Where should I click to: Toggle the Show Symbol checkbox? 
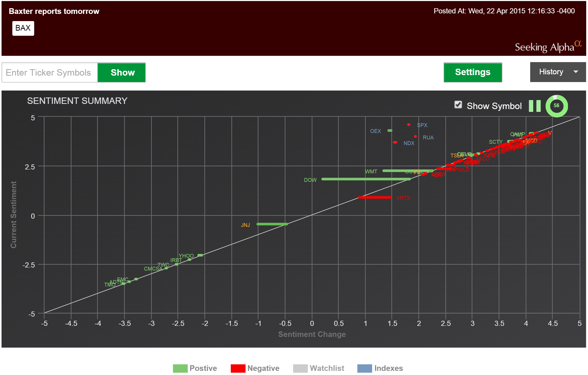(x=458, y=105)
